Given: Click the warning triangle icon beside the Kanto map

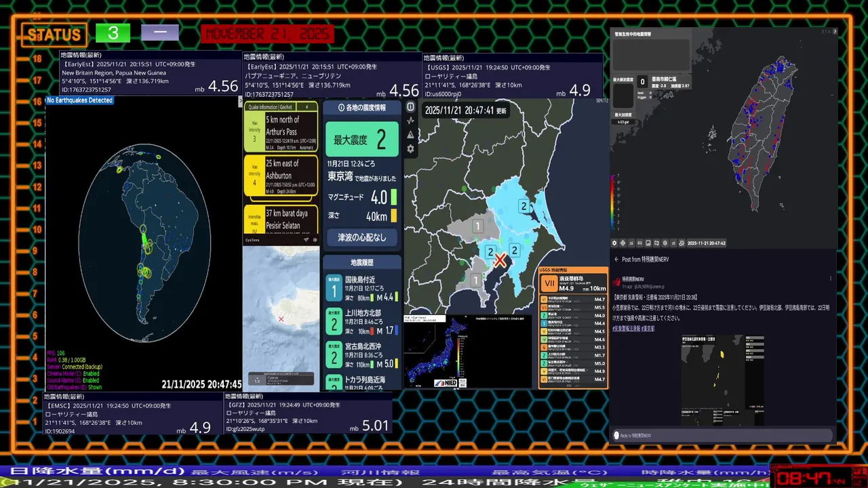Looking at the screenshot, I should (410, 135).
